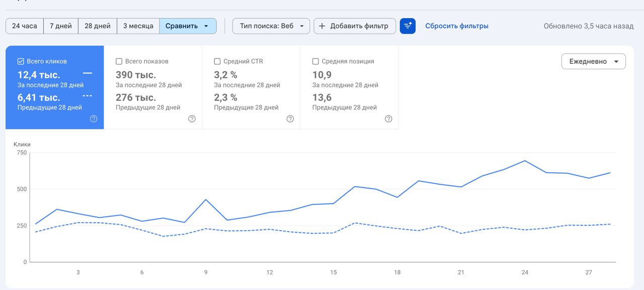Expand the Сравнить dropdown

point(188,26)
